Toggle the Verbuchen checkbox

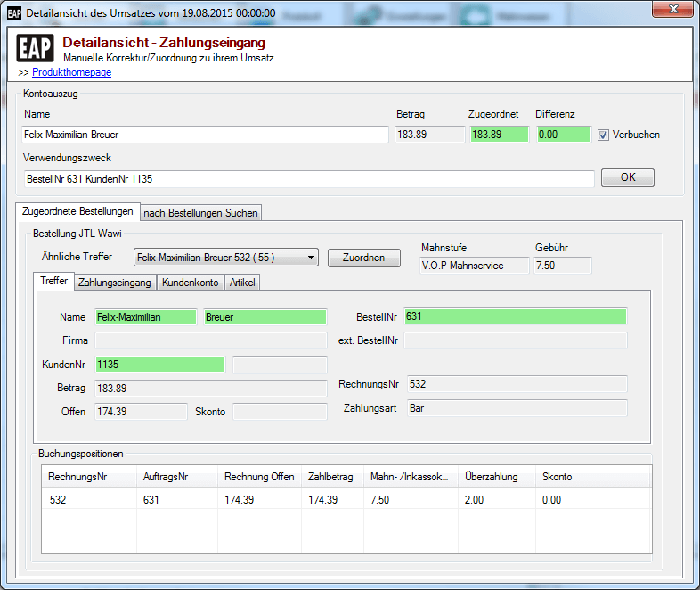coord(603,135)
